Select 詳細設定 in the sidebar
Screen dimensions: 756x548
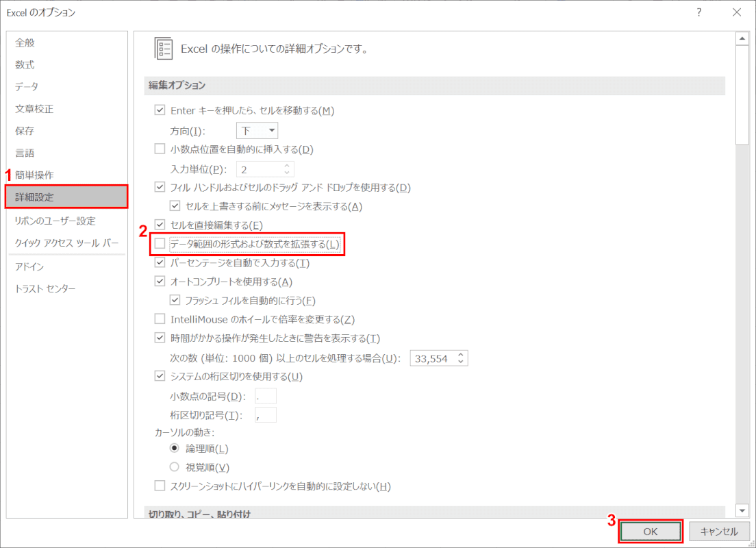pos(66,197)
